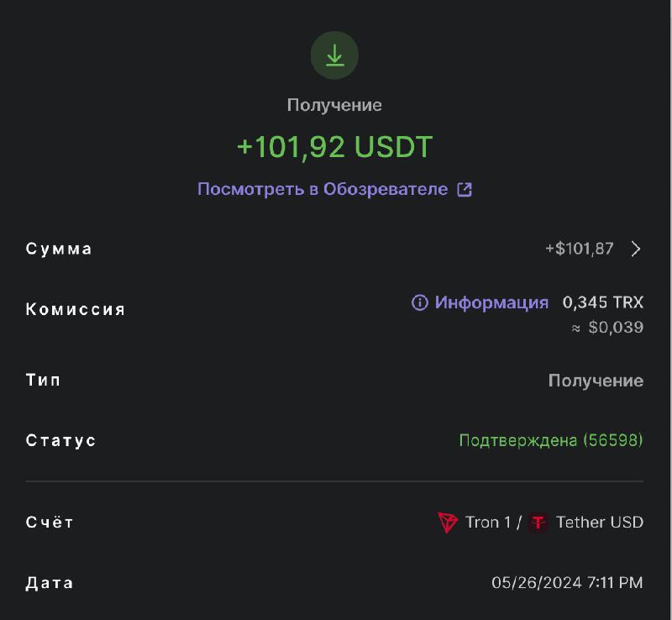Expand the Сумма chevron arrow

pyautogui.click(x=636, y=249)
